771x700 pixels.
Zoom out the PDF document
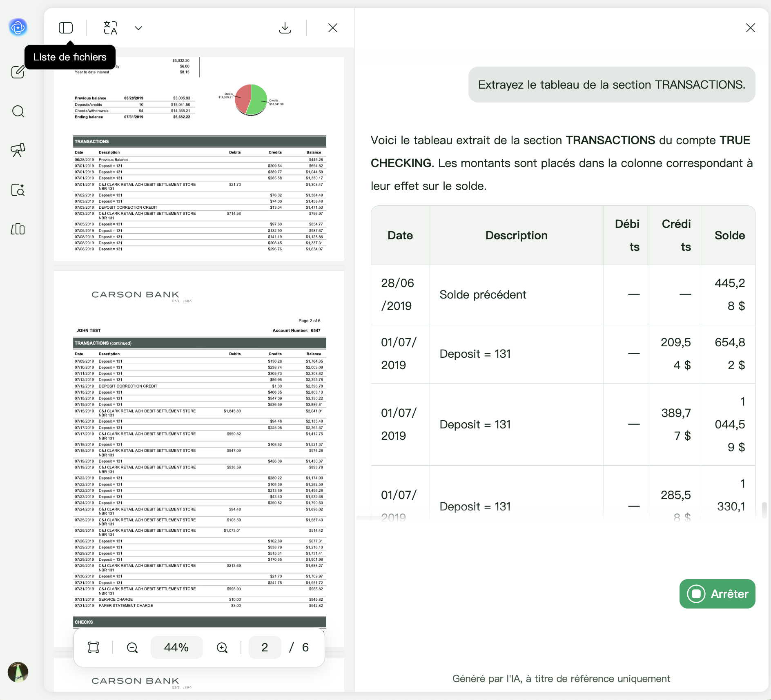tap(132, 647)
